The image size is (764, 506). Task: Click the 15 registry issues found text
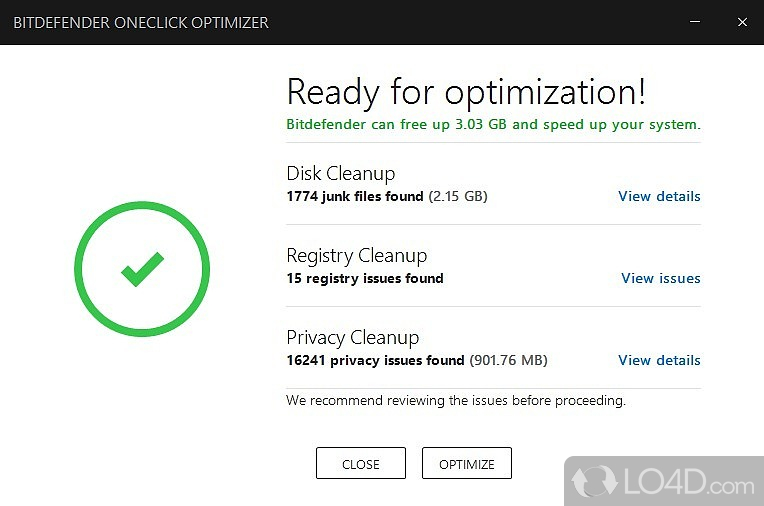pyautogui.click(x=364, y=278)
